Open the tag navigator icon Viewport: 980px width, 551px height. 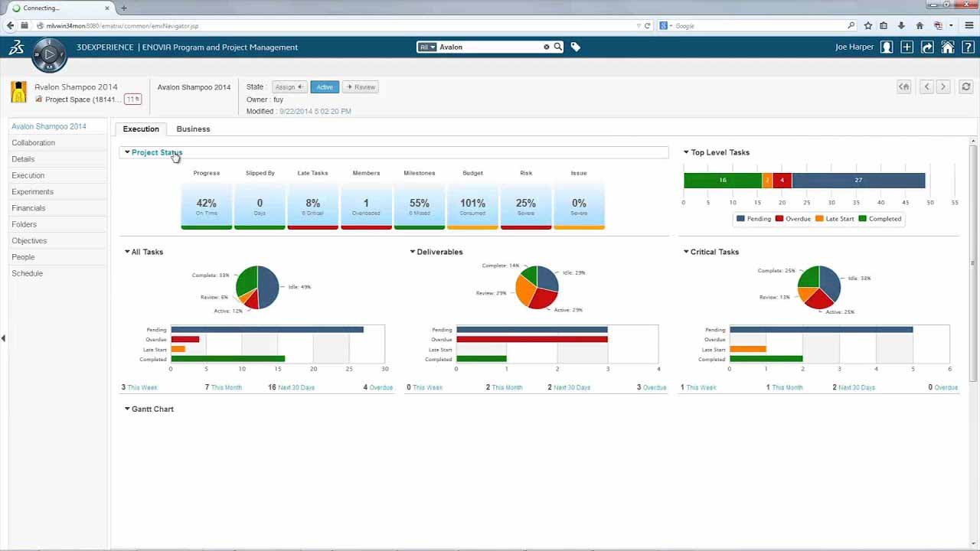[576, 47]
